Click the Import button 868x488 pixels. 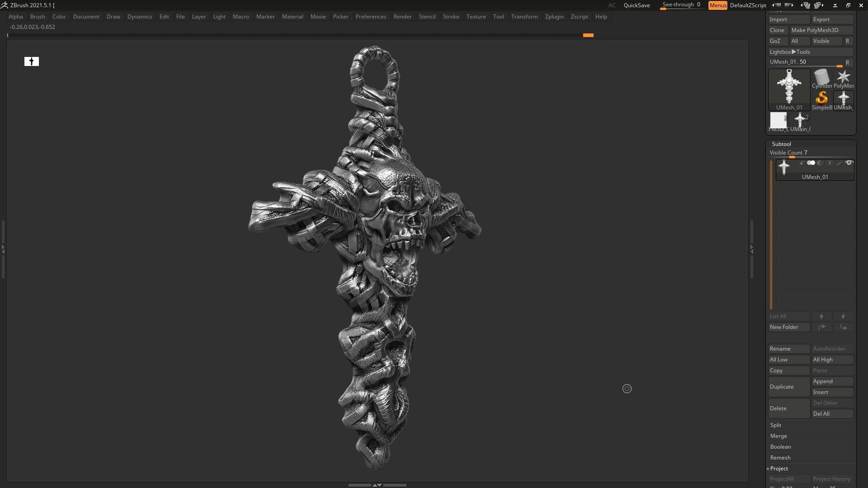(x=789, y=19)
